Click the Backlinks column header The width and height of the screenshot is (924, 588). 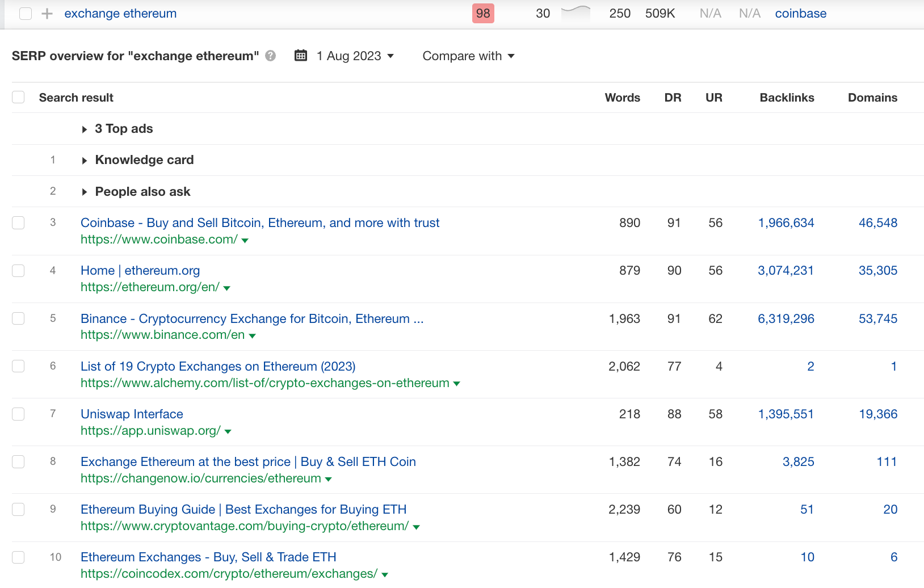coord(787,98)
